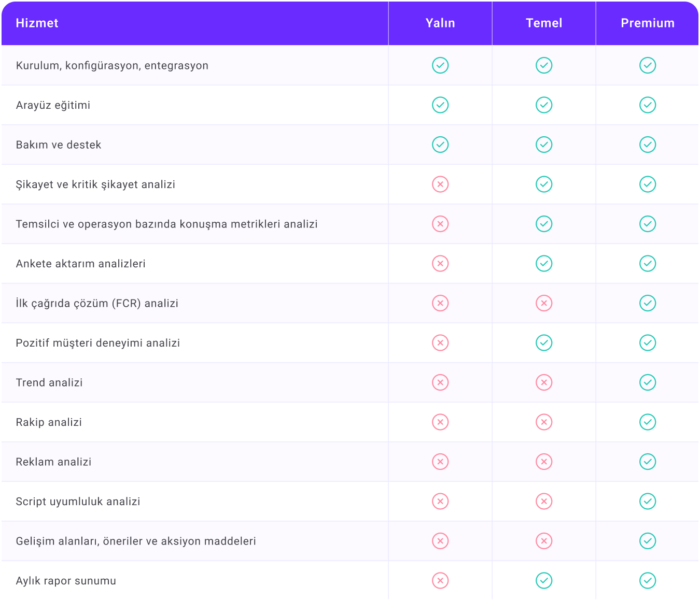Click Premium checkmark for Bakım ve destek
The image size is (700, 601).
pos(648,145)
